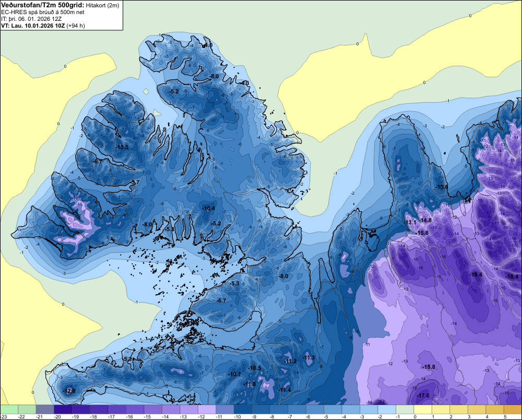Click the -4.0 temperature label
This screenshot has width=522, height=420.
208,44
